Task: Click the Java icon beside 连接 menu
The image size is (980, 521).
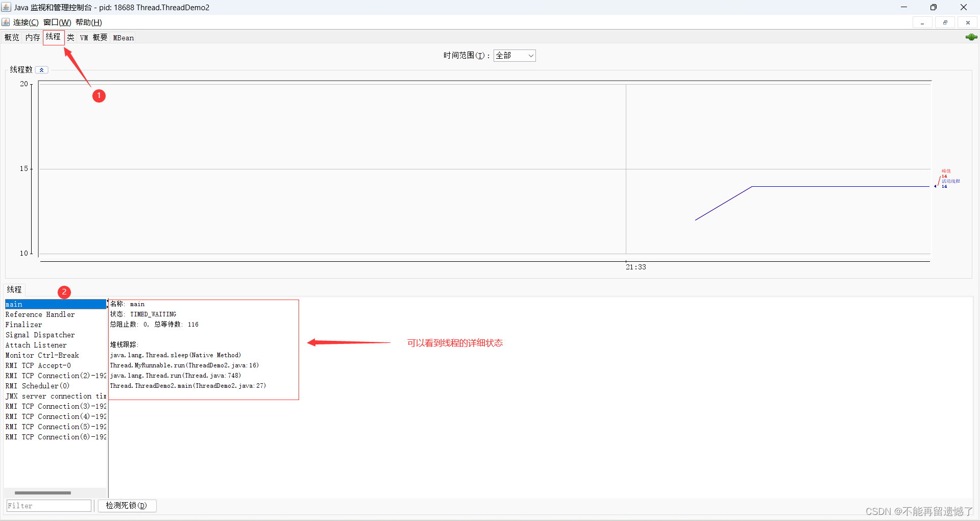Action: click(x=6, y=22)
